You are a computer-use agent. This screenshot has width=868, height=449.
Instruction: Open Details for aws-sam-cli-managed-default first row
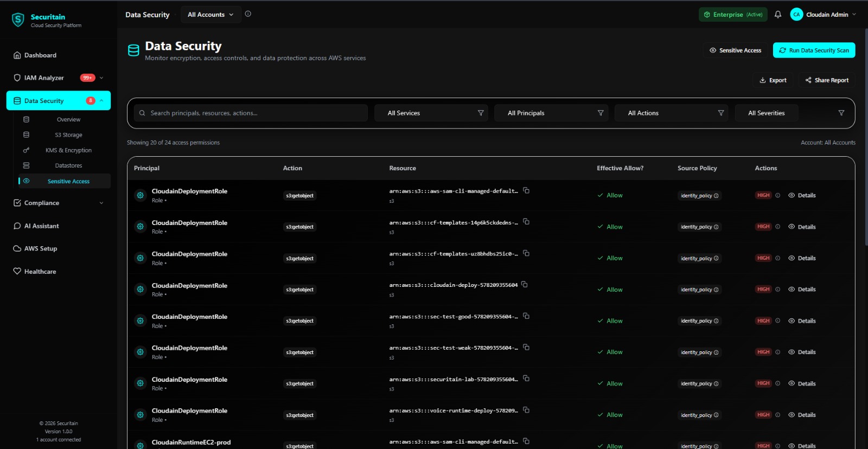coord(802,195)
